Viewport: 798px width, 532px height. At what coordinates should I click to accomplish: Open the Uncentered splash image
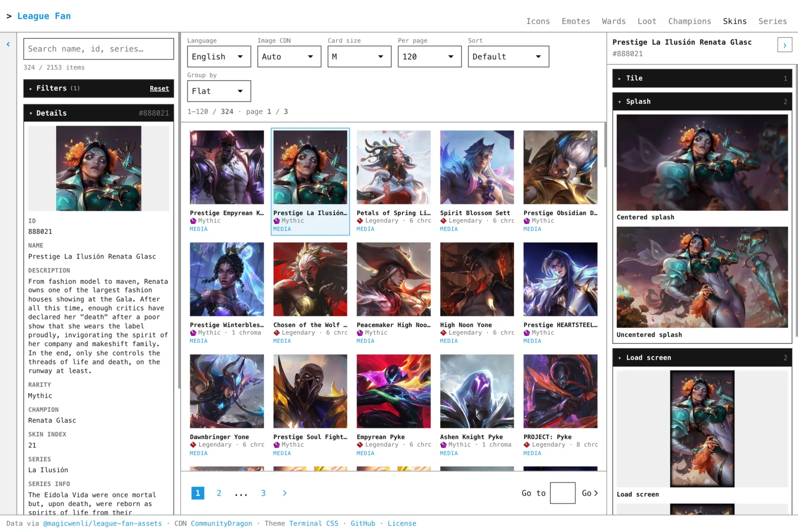702,277
